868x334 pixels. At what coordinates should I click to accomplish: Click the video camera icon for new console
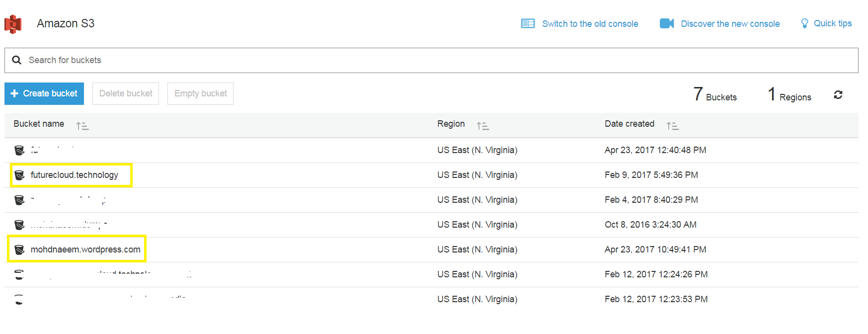point(667,23)
